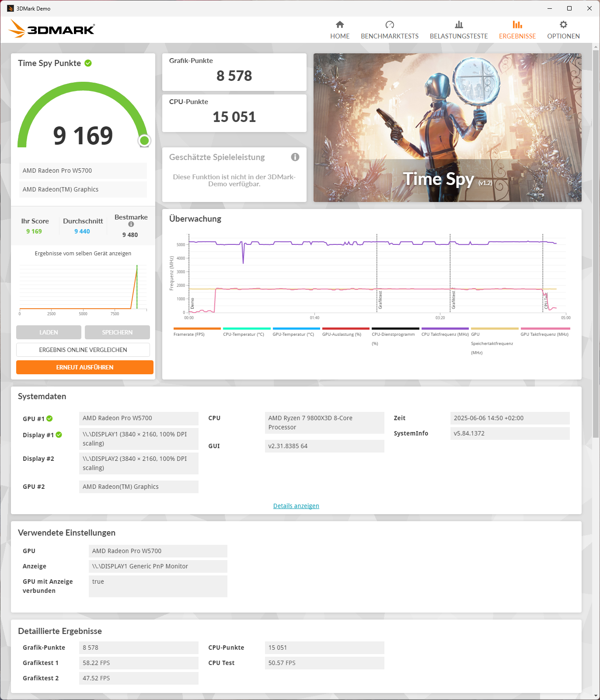The width and height of the screenshot is (600, 700).
Task: Click the Belastungsteste bar chart icon
Action: pyautogui.click(x=459, y=24)
